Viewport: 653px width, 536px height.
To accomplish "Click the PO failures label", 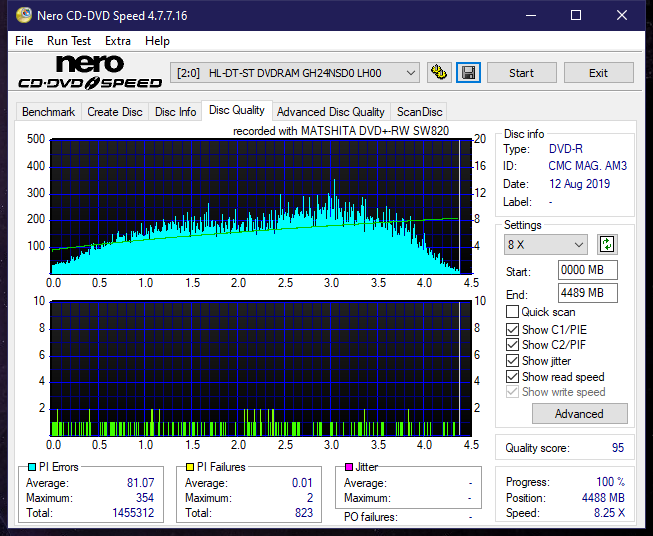I will click(371, 517).
